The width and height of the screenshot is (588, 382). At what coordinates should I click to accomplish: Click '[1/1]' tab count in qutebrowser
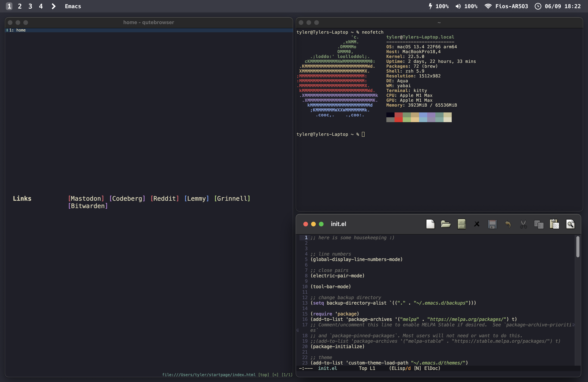point(287,375)
